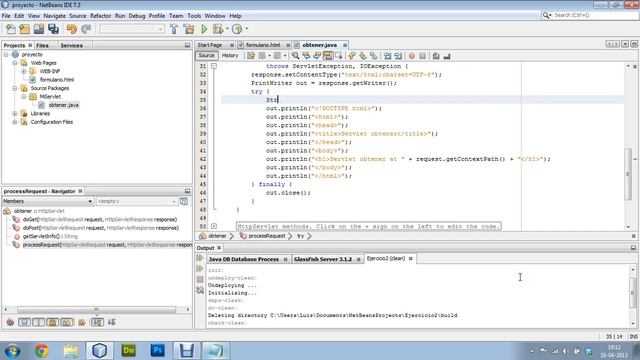Open the Source menu
The image size is (640, 360).
coord(78,16)
